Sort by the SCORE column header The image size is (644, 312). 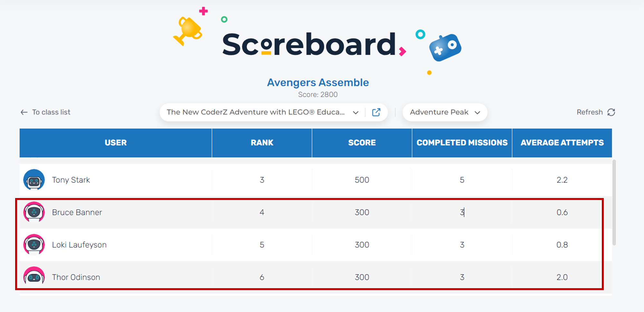(x=362, y=143)
